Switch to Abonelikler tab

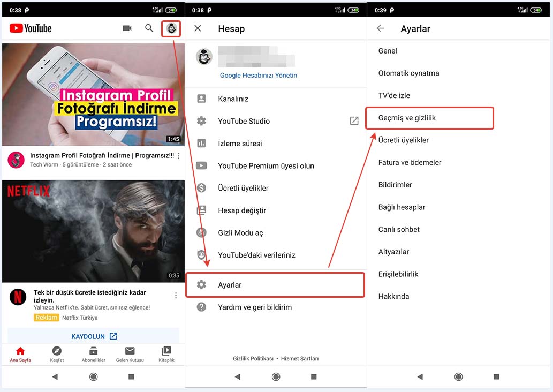pos(93,353)
